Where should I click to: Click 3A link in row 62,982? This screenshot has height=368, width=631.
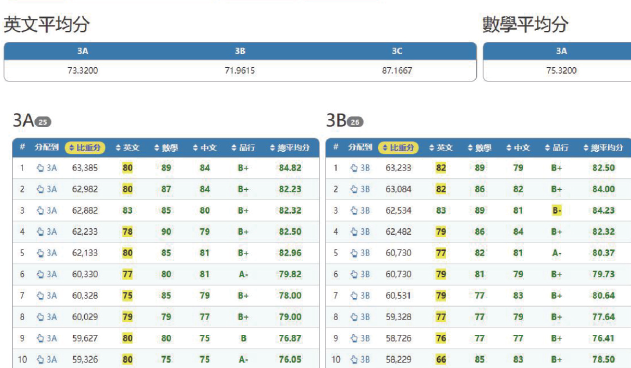[x=52, y=189]
